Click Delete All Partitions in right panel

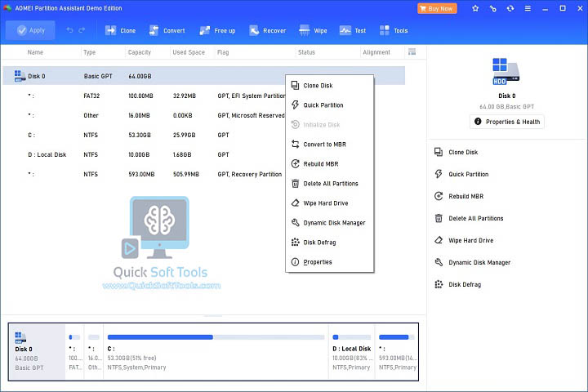(x=469, y=218)
